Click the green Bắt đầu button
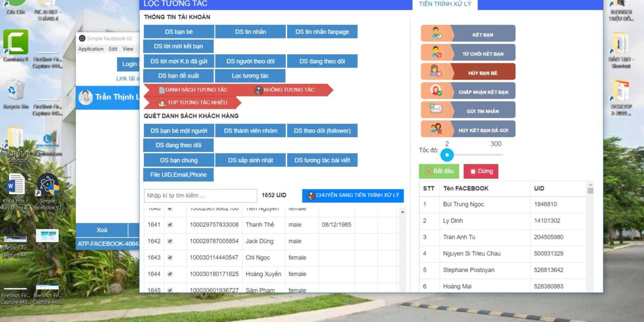The height and width of the screenshot is (322, 644). tap(438, 171)
